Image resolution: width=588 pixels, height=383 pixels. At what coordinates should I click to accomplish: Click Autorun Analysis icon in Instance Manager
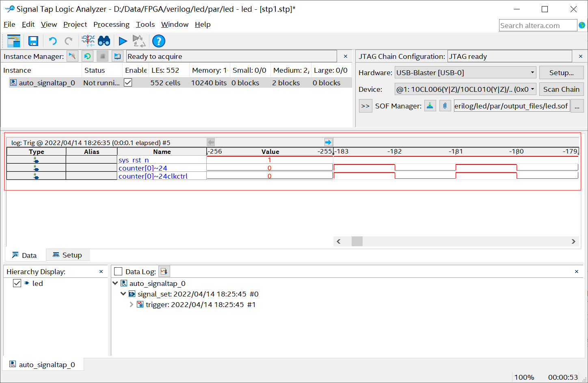pos(88,56)
